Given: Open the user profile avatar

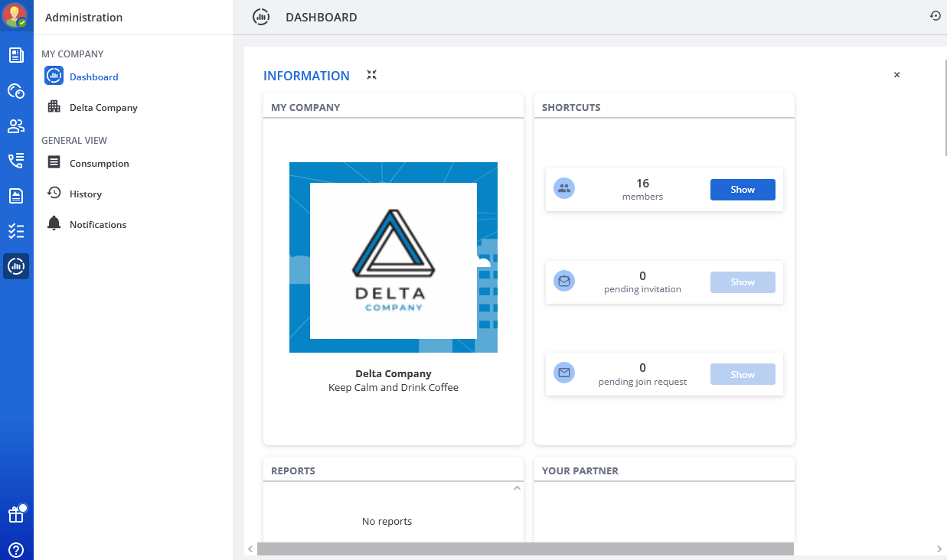Looking at the screenshot, I should coord(15,15).
